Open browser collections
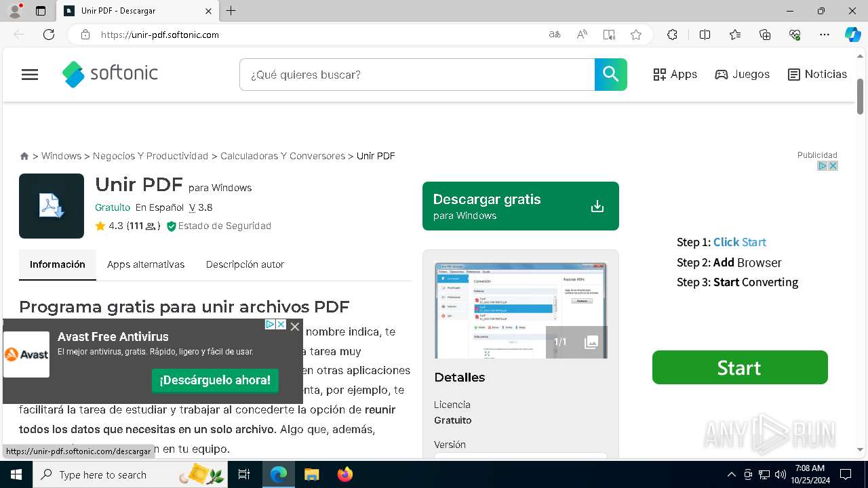 [765, 35]
